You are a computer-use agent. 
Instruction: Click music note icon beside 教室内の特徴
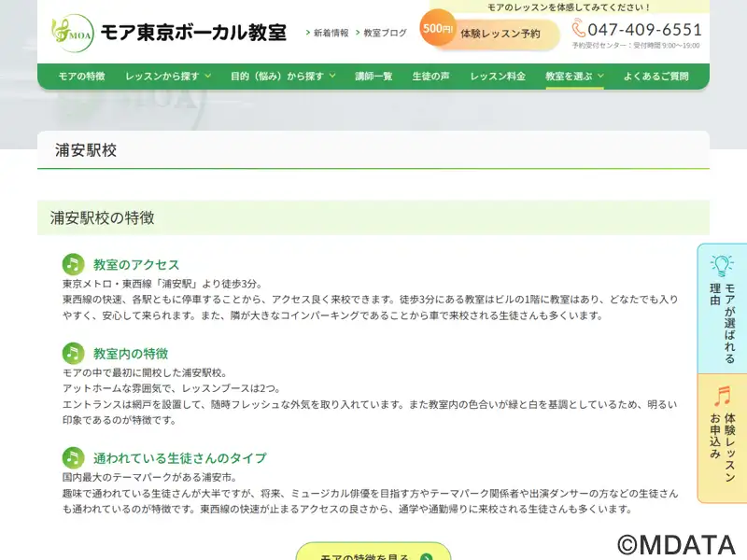coord(73,353)
